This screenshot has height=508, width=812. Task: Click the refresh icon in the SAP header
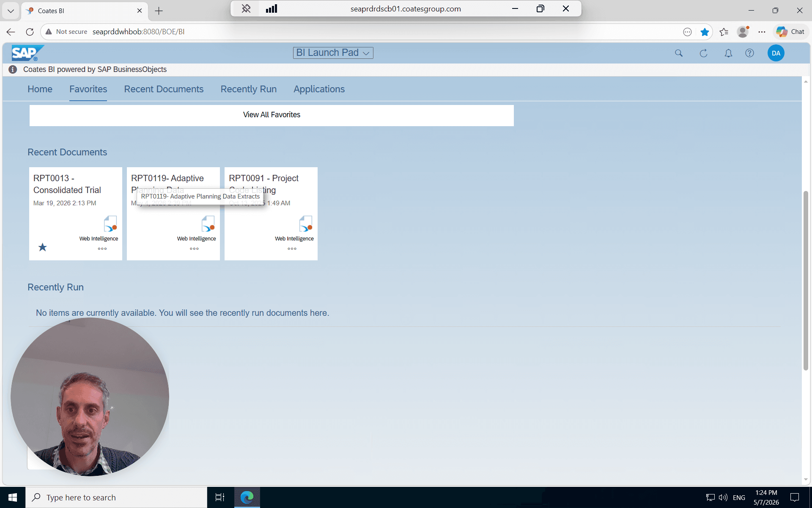tap(703, 53)
